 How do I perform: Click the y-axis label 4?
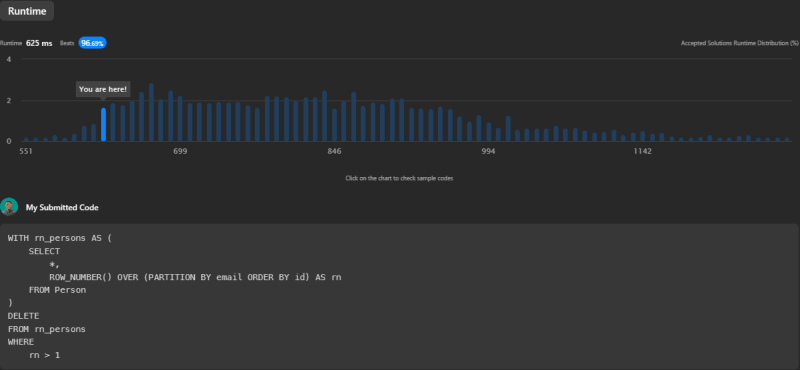(x=9, y=59)
